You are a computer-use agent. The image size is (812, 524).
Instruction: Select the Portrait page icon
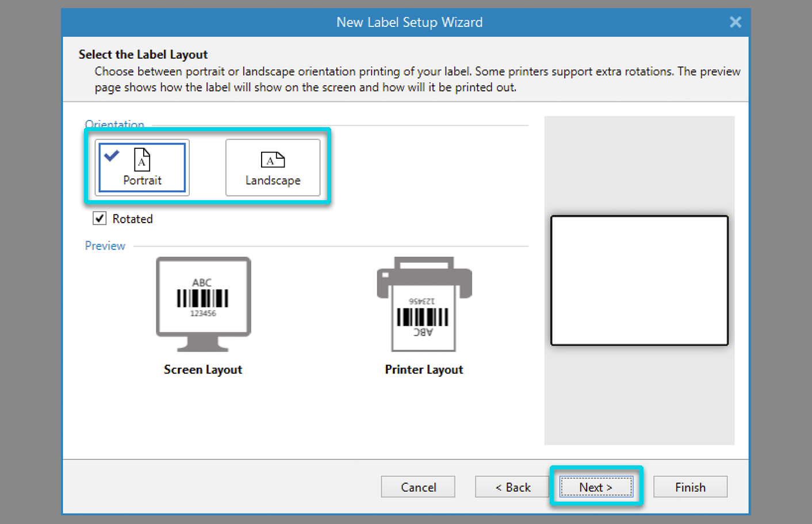[x=142, y=160]
